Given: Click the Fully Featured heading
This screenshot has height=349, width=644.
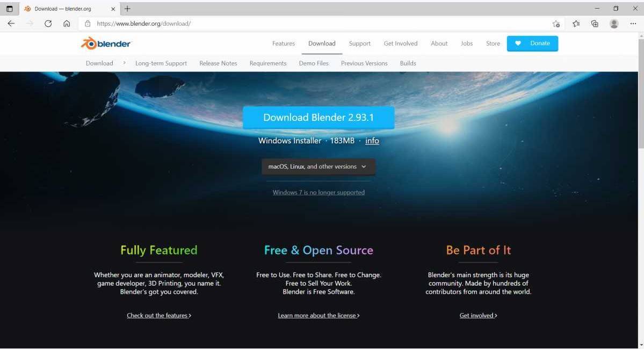Looking at the screenshot, I should pos(159,250).
